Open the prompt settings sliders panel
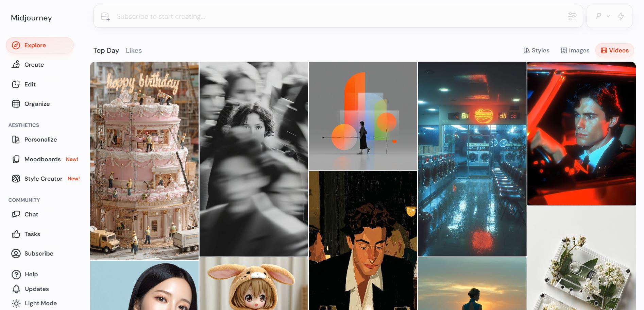644x310 pixels. (x=572, y=16)
